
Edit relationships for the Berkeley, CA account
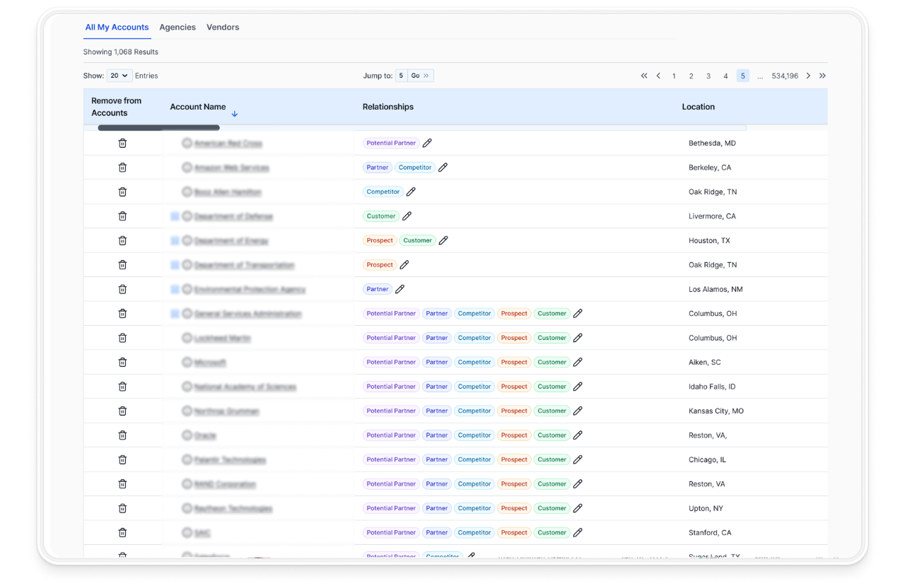pos(443,167)
